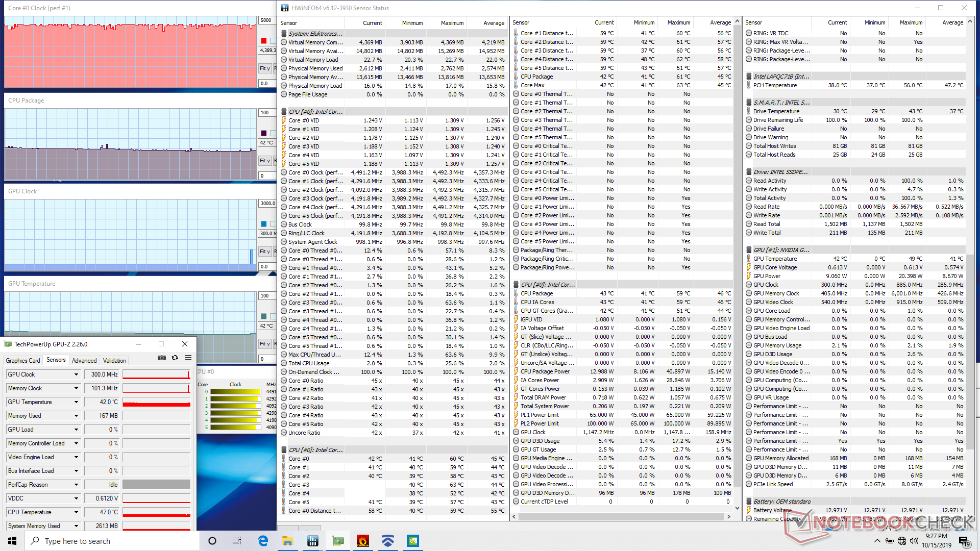The height and width of the screenshot is (551, 980).
Task: Click Fit y button in GPU Clock graph
Action: [x=264, y=252]
